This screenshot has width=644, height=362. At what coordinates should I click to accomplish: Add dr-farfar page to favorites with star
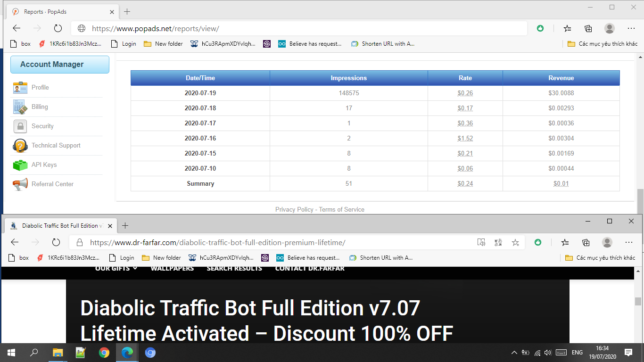[x=515, y=242]
